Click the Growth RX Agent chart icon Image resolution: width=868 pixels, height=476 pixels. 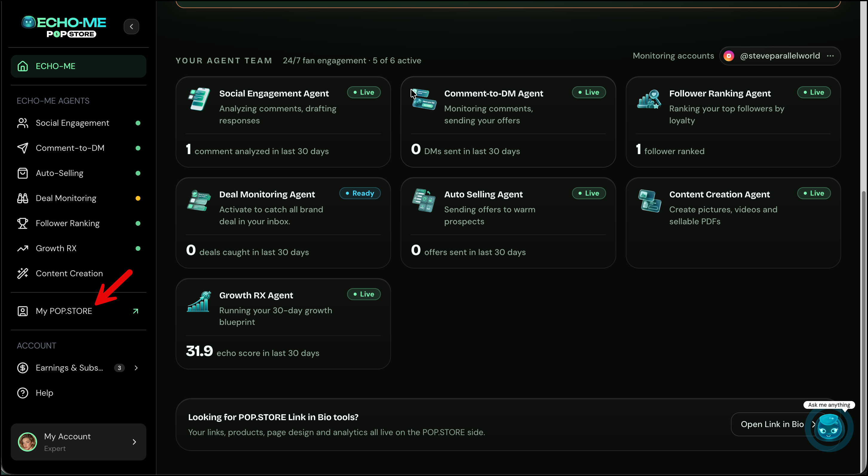coord(199,301)
